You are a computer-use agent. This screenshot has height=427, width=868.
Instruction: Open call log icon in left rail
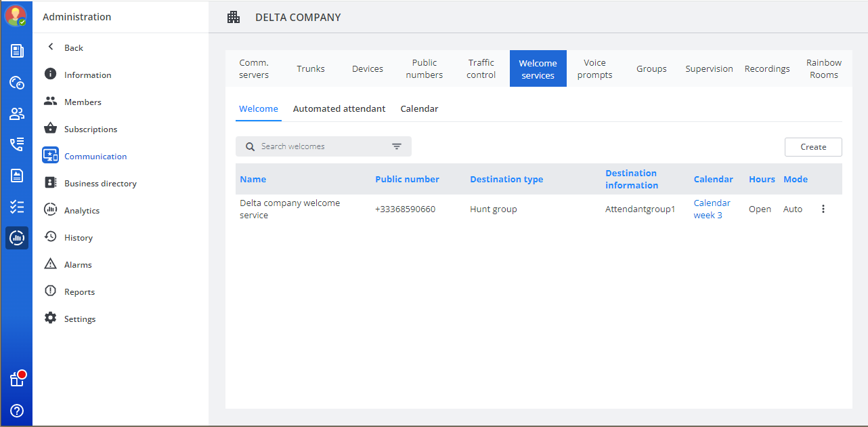tap(17, 144)
